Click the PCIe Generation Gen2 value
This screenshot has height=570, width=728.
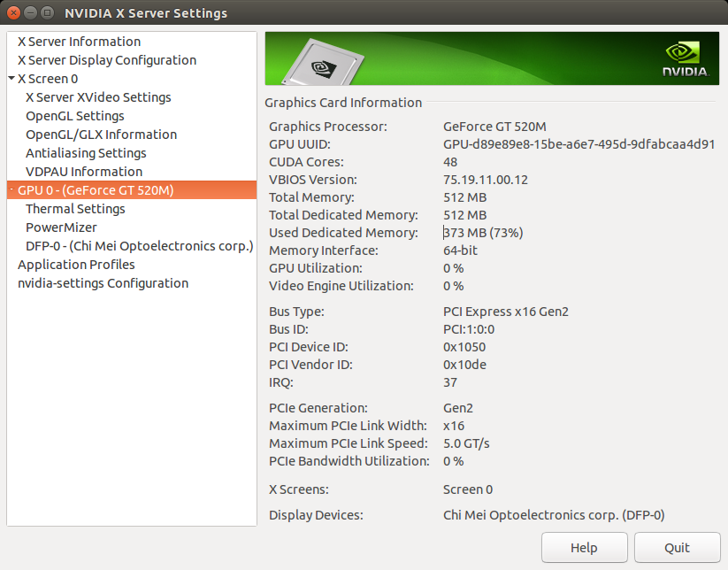point(458,408)
